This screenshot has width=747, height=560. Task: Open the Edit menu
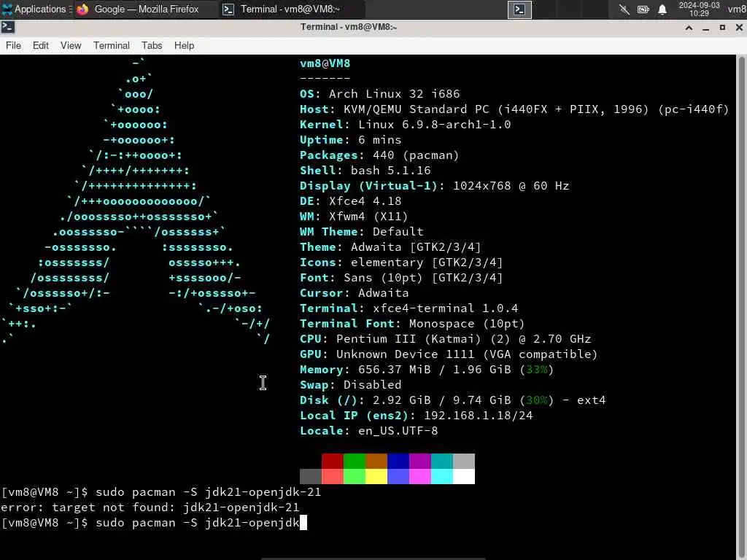[x=41, y=45]
